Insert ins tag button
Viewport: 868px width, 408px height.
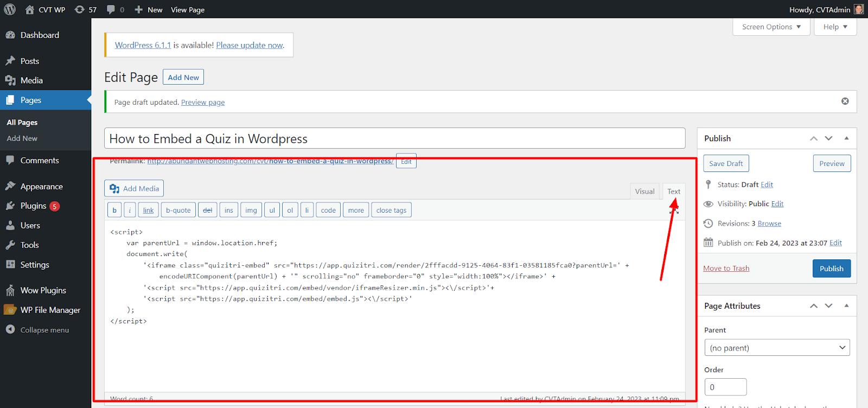(229, 210)
